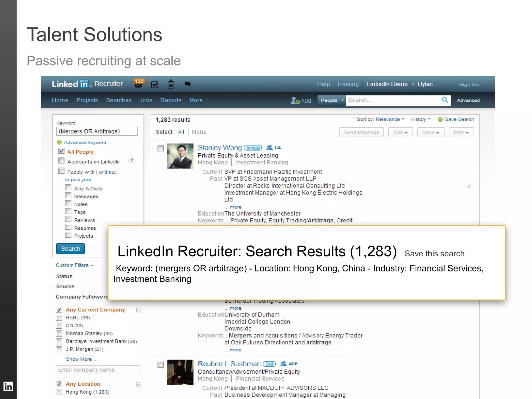The image size is (532, 399).
Task: Click the Enter company name field
Action: [x=98, y=370]
